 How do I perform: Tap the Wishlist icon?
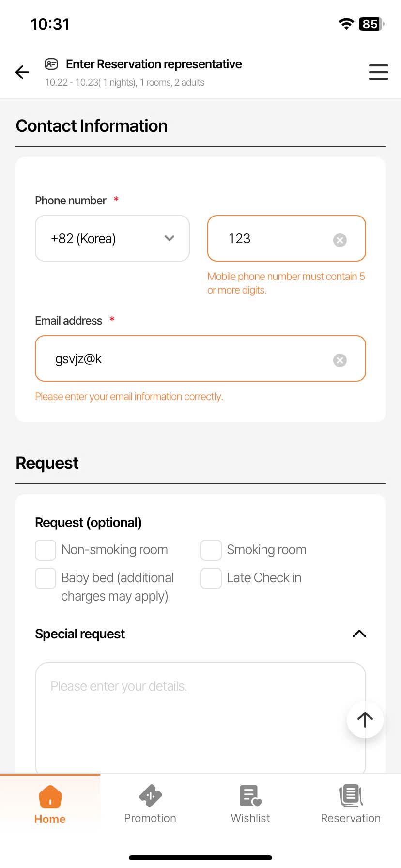pos(250,796)
